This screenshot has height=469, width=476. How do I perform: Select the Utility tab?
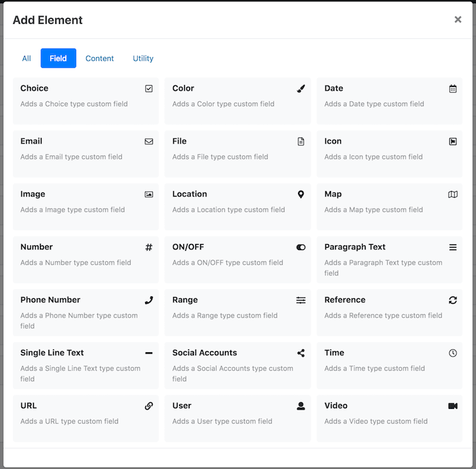point(143,58)
